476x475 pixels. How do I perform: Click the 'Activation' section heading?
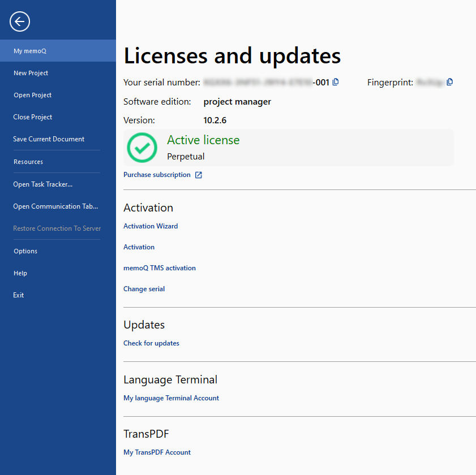pyautogui.click(x=148, y=208)
